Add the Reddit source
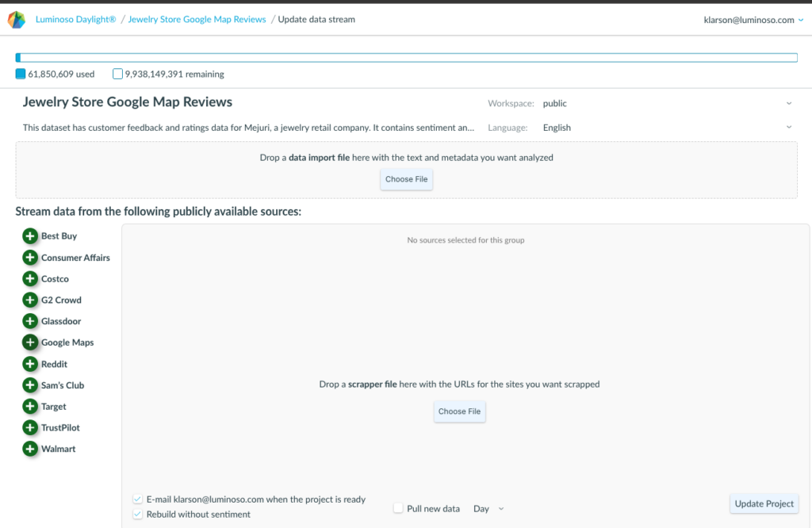Screen dimensions: 812x528 (x=30, y=364)
